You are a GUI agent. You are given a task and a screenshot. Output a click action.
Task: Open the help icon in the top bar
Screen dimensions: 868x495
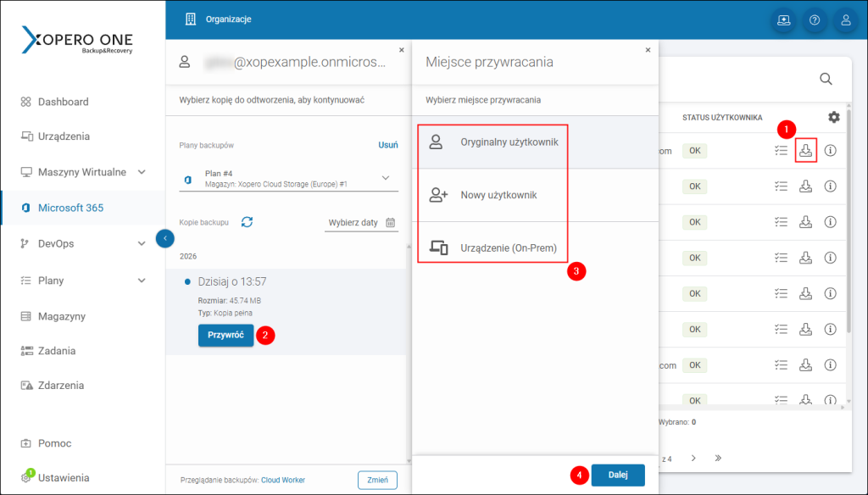pos(815,19)
